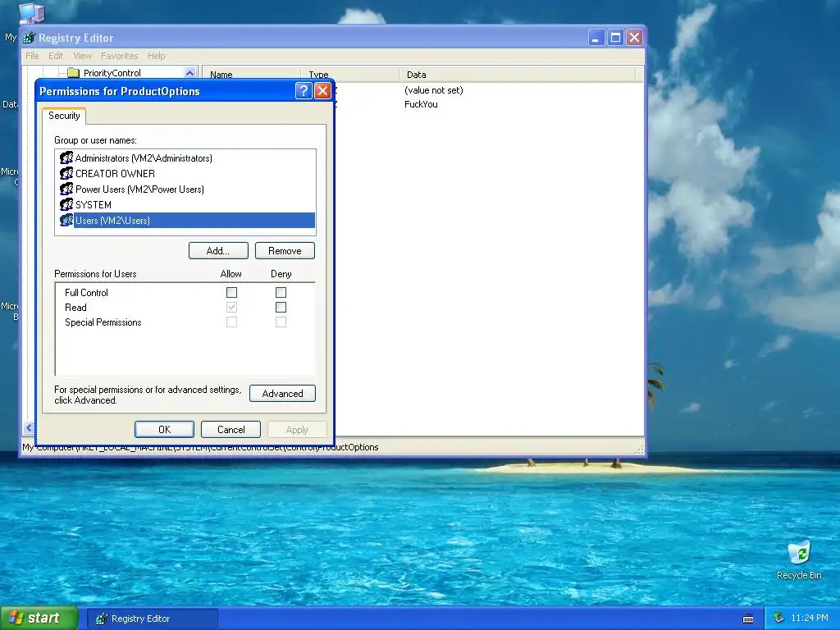This screenshot has width=840, height=630.
Task: Click the taskbar clock showing 11:24 PM
Action: pyautogui.click(x=810, y=619)
